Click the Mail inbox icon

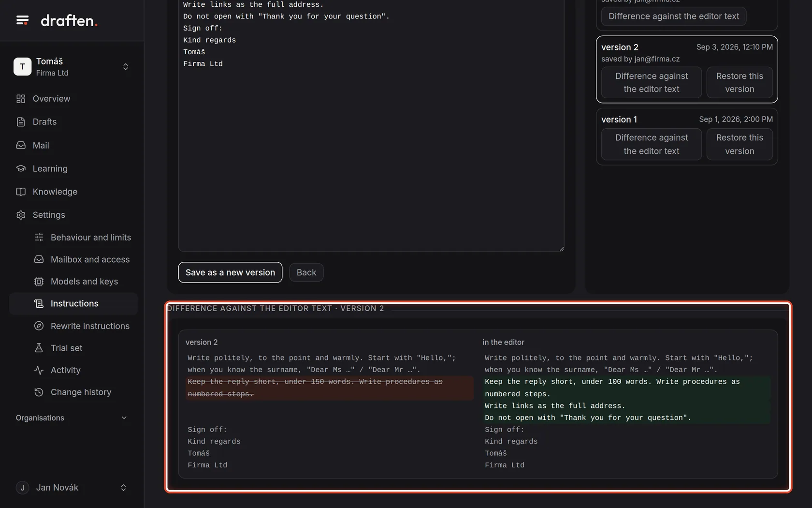click(21, 145)
